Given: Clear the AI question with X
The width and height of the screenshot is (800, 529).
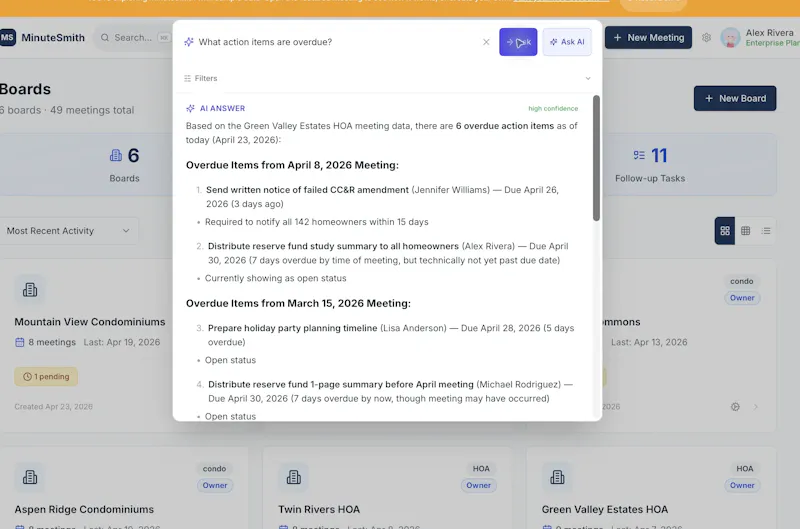Looking at the screenshot, I should (486, 42).
